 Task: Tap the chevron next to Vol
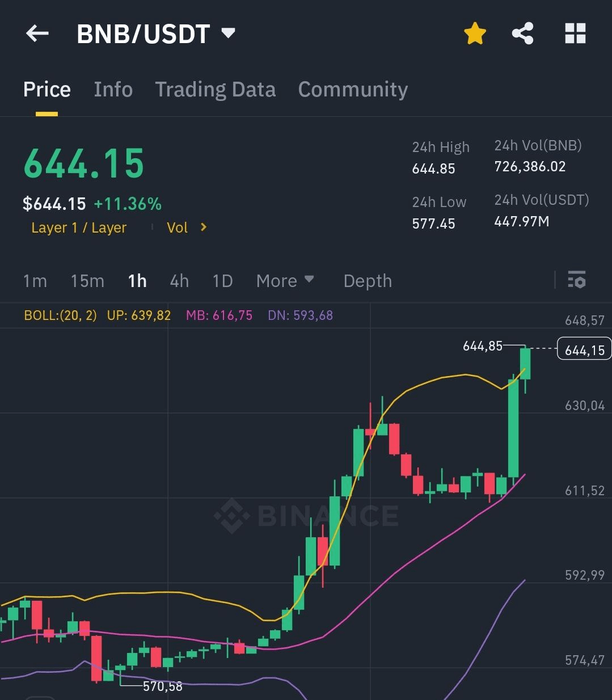(204, 227)
